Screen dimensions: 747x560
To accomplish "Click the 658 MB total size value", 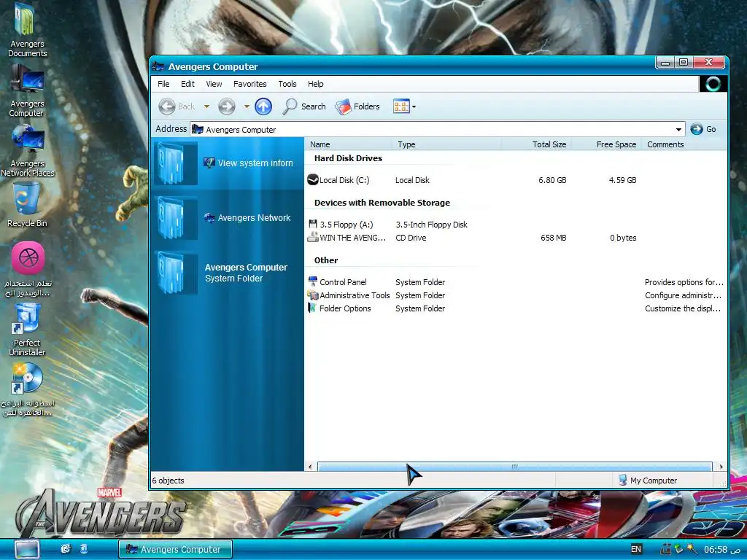I will (553, 238).
